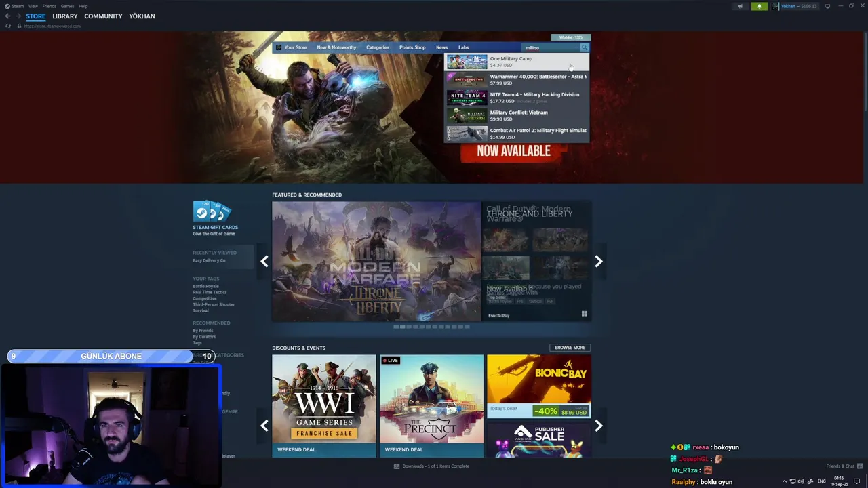Open the Friends & Chat icon
Screen dimensions: 868x488
(860, 466)
